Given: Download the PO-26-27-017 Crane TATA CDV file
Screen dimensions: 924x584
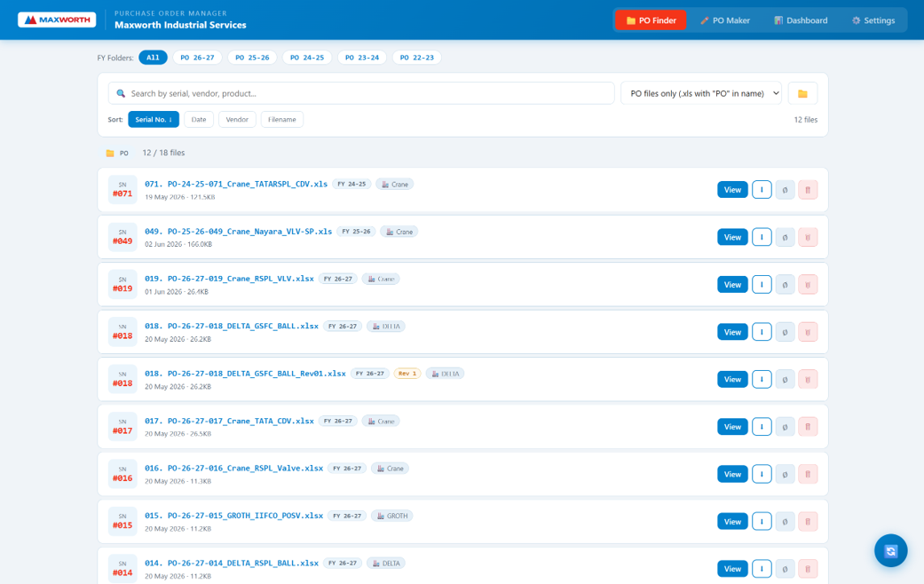Looking at the screenshot, I should pyautogui.click(x=762, y=427).
